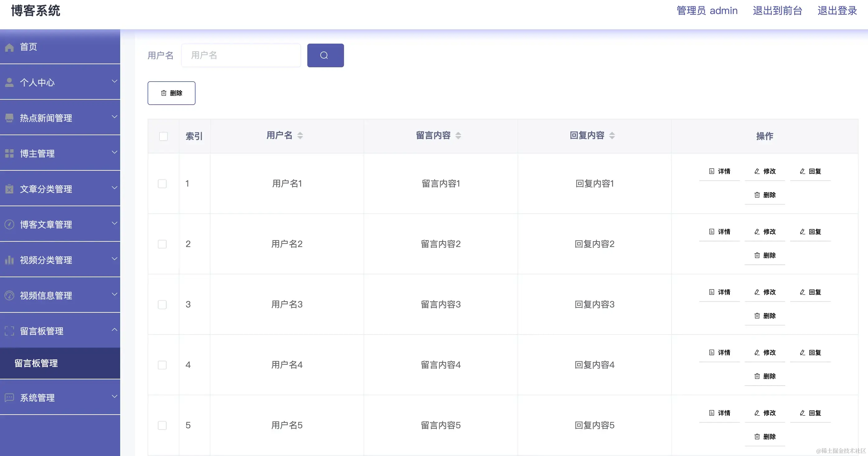Expand 视频信息管理 chevron

(x=115, y=294)
